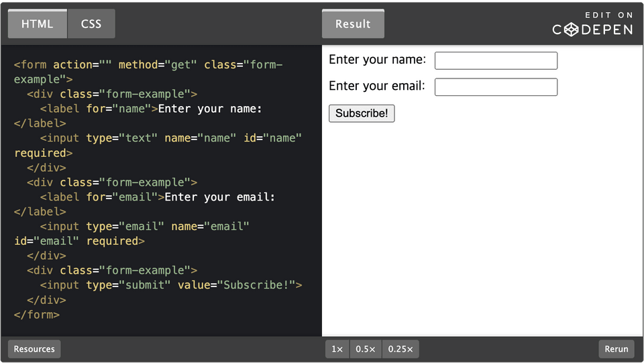Focus the Enter your email text field
This screenshot has height=363, width=644.
click(x=496, y=87)
